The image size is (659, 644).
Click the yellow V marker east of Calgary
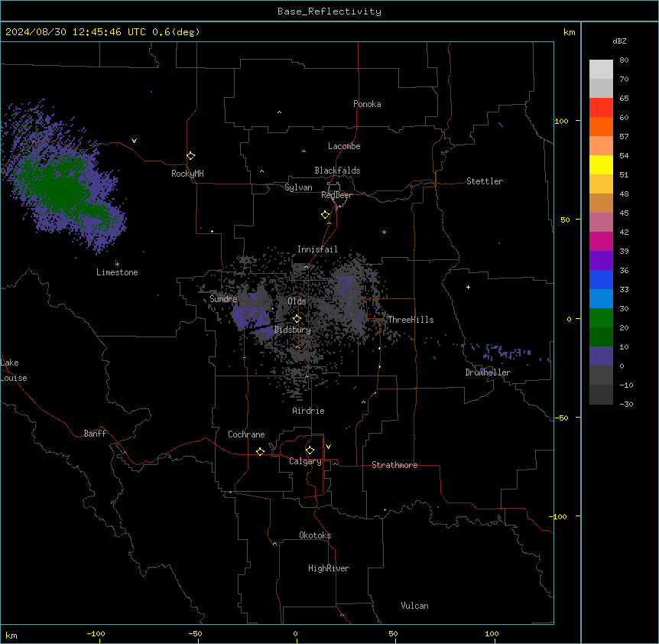pyautogui.click(x=328, y=447)
